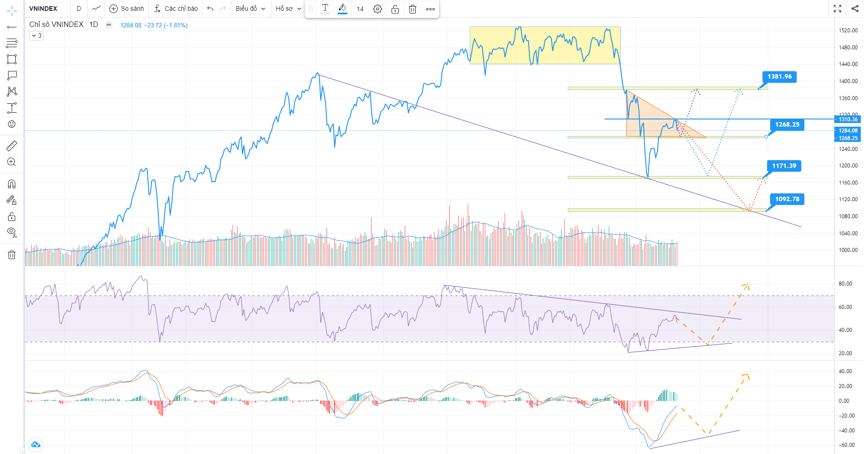Viewport: 868px width, 454px height.
Task: Select the 1171.39 price label
Action: click(784, 166)
